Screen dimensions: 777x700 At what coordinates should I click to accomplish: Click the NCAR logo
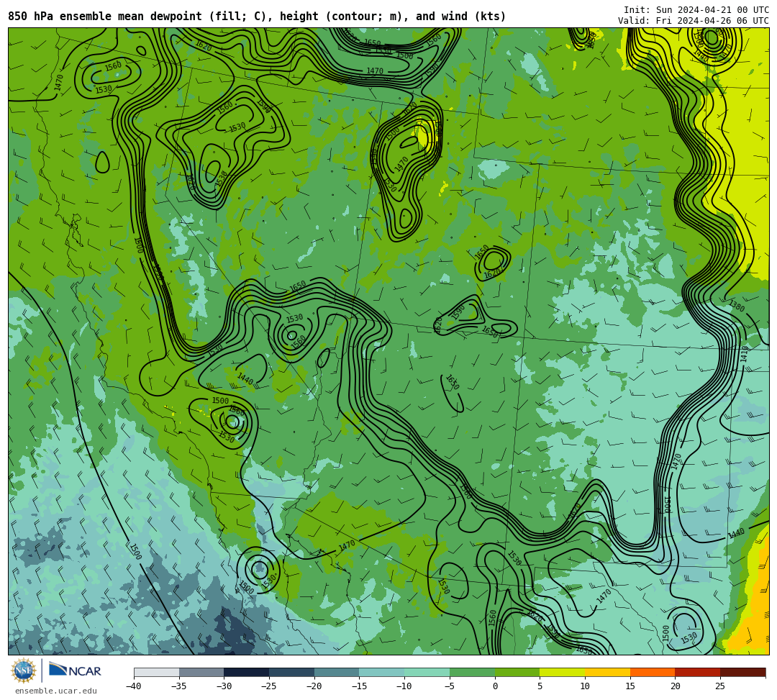(75, 671)
